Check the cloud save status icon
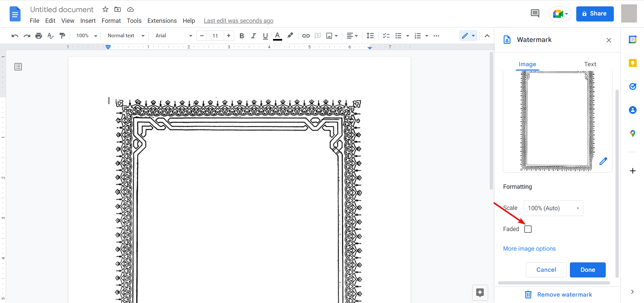 [x=130, y=9]
